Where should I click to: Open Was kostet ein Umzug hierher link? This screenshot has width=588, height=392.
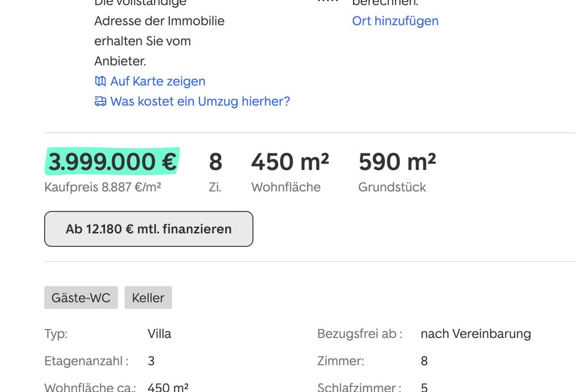tap(200, 101)
